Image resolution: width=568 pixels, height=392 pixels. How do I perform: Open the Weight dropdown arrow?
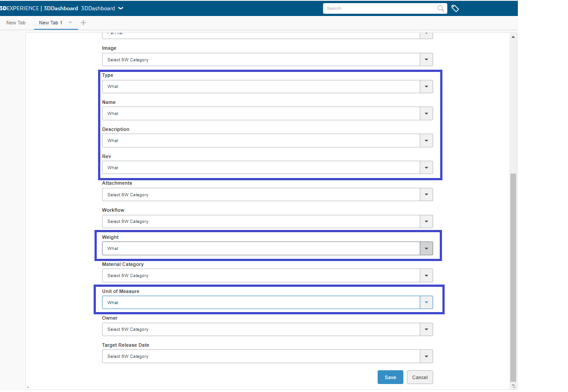[x=426, y=249]
